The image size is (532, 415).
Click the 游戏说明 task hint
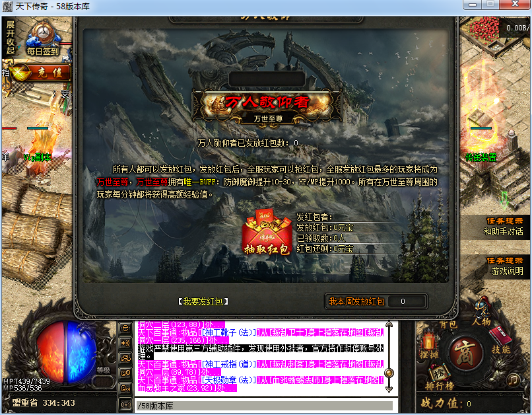[x=507, y=271]
